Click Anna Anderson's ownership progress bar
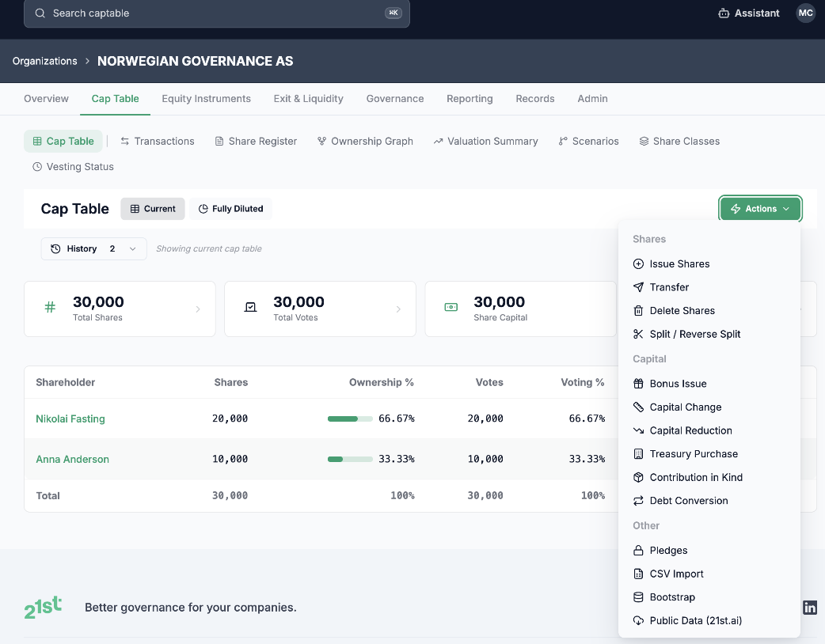825x644 pixels. coord(350,460)
